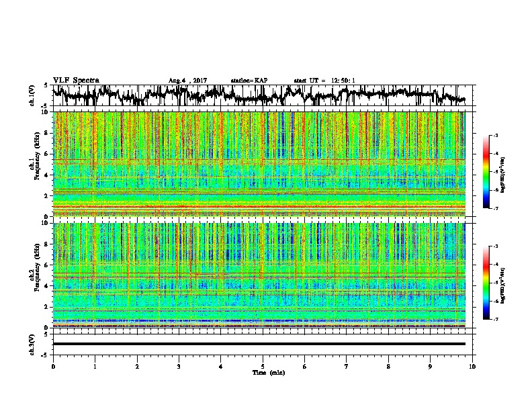
Task: Click the '-3' label on ch.1 color scale
Action: pos(496,135)
